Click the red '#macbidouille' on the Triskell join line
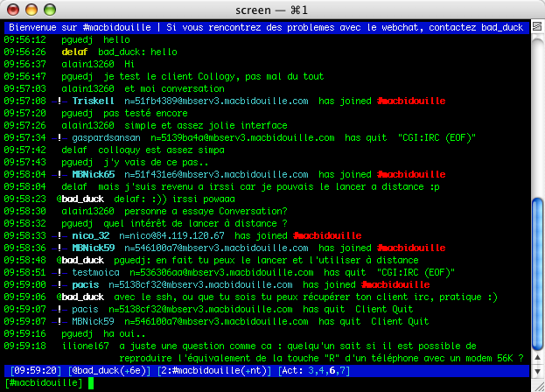The width and height of the screenshot is (545, 392). [411, 101]
